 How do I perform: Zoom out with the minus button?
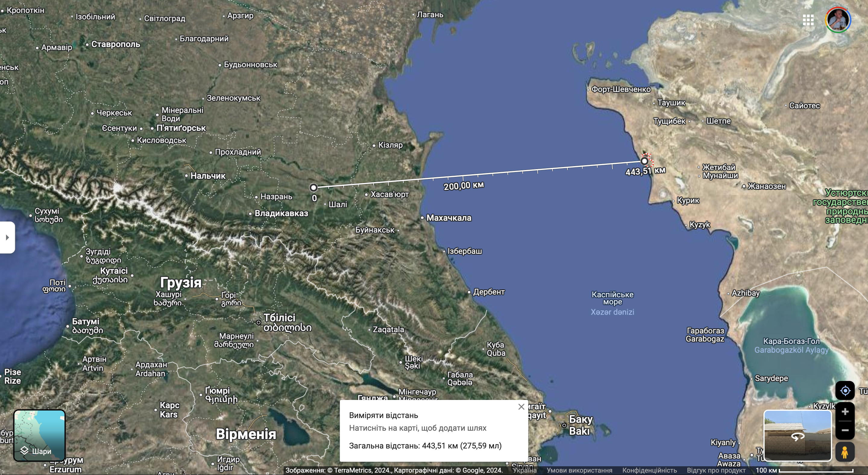pos(845,430)
